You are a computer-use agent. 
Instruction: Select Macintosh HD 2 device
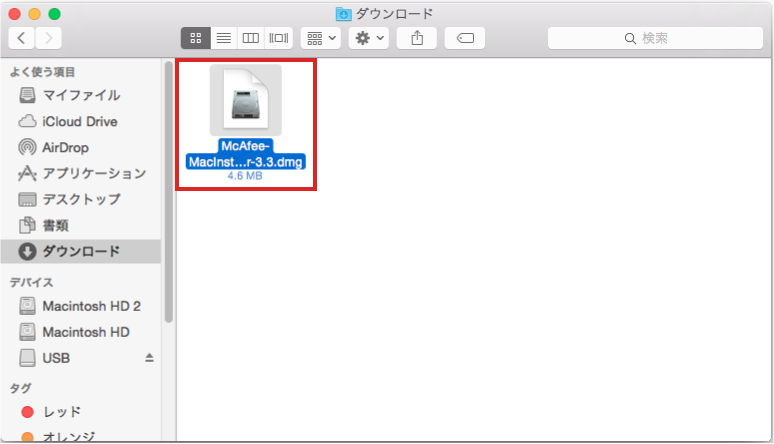tap(80, 306)
